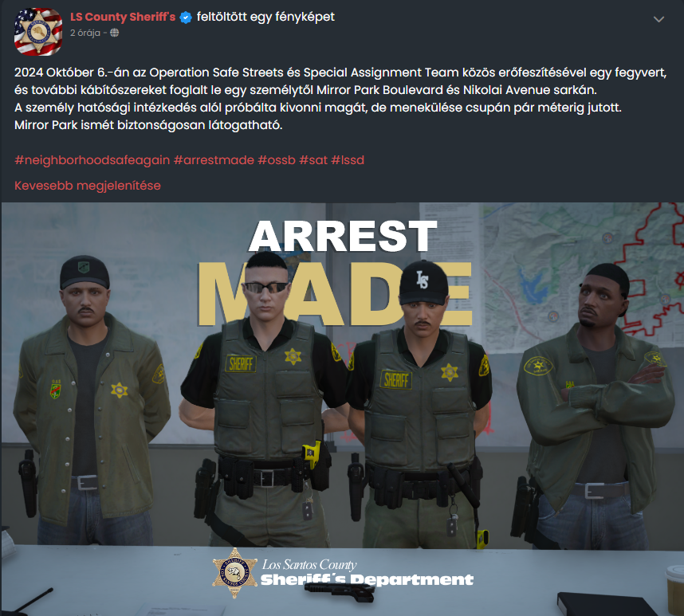Open the #lssd hashtag
Image resolution: width=684 pixels, height=616 pixels.
[348, 160]
